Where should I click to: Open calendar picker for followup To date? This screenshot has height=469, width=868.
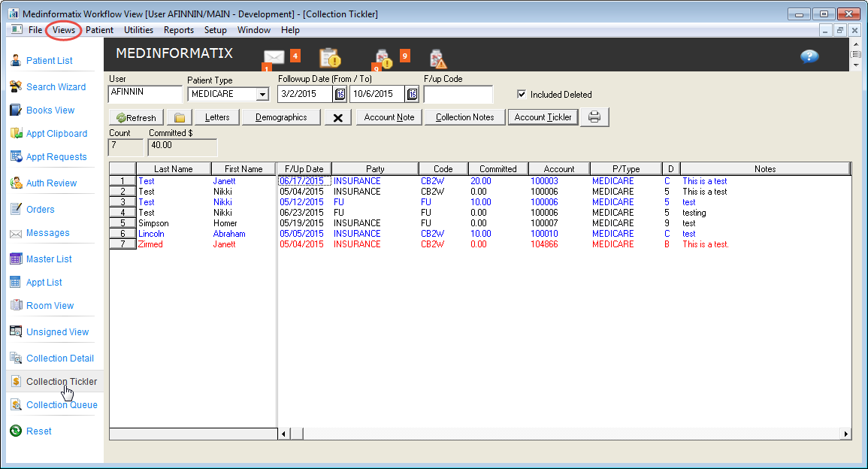pyautogui.click(x=413, y=94)
